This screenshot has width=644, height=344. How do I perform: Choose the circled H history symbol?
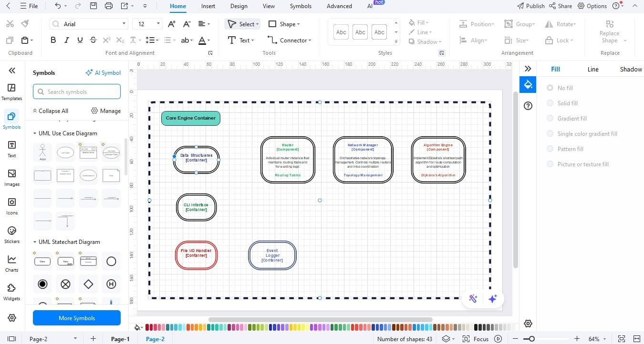tap(111, 284)
